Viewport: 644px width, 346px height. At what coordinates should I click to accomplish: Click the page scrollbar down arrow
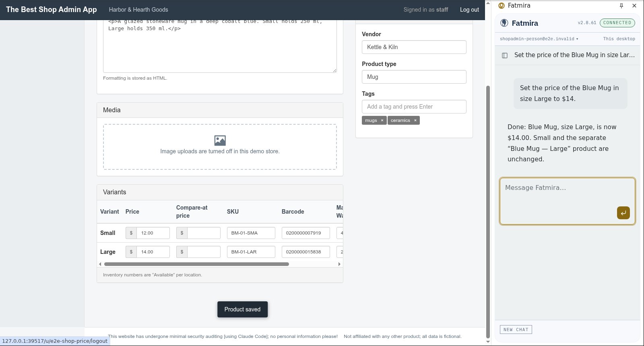488,342
